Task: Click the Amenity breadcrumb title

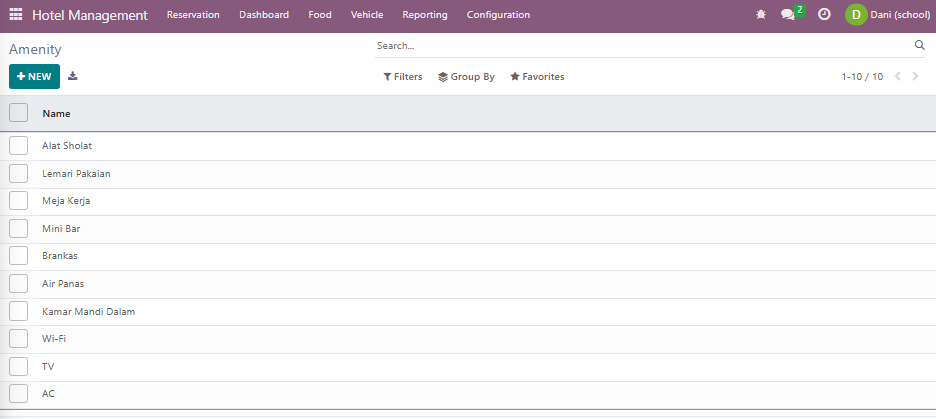Action: pos(35,50)
